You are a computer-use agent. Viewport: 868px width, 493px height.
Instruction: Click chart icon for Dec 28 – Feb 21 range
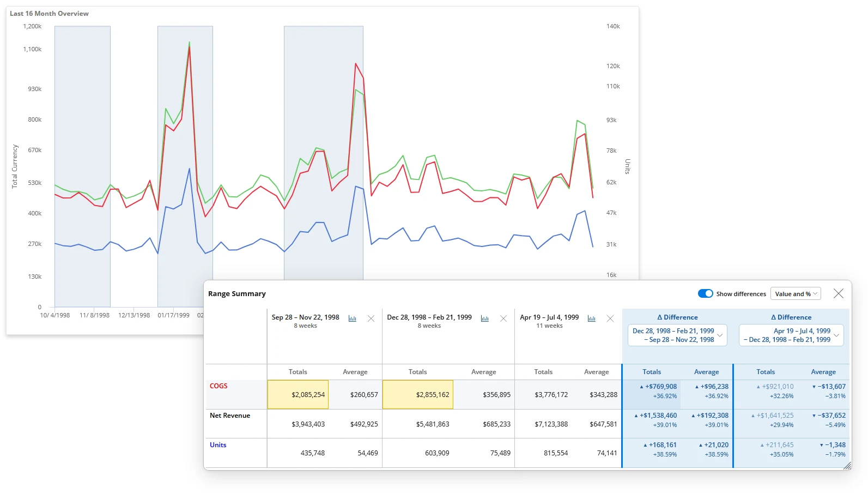[485, 318]
